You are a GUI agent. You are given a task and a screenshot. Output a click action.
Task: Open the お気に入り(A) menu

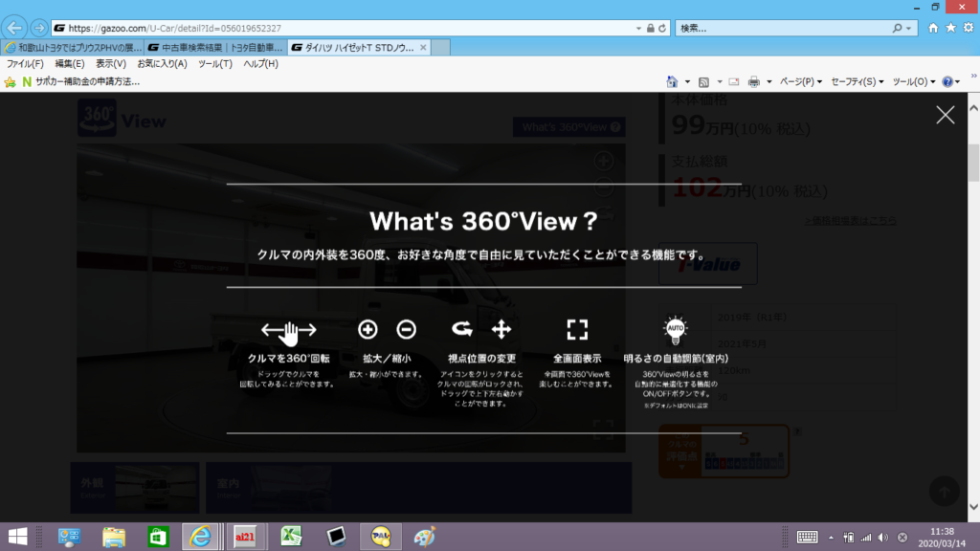pos(162,64)
